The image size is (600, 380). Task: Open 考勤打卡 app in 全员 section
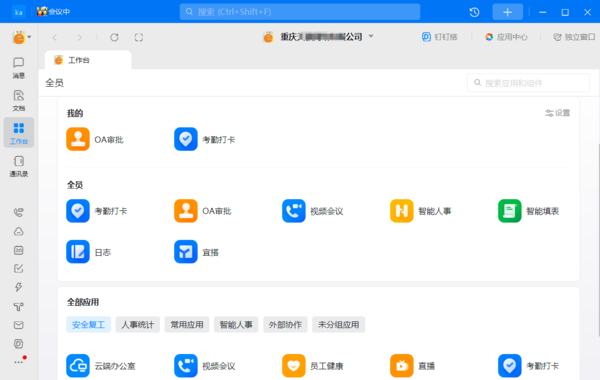click(78, 211)
